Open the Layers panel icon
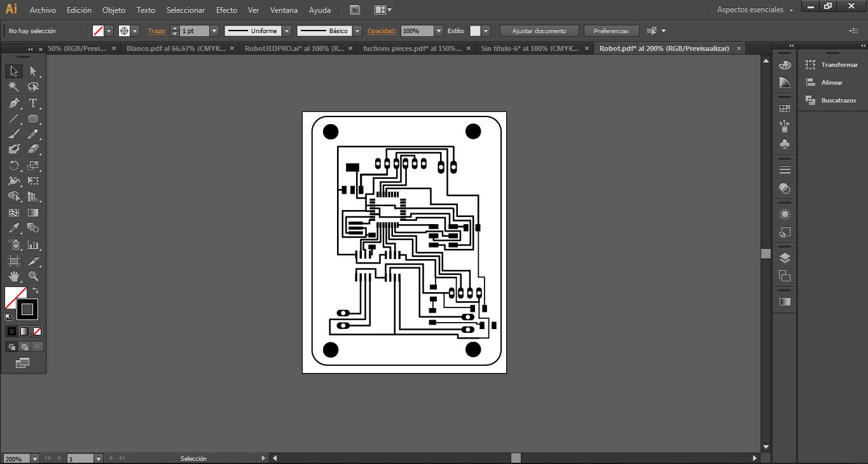The width and height of the screenshot is (868, 464). click(785, 258)
